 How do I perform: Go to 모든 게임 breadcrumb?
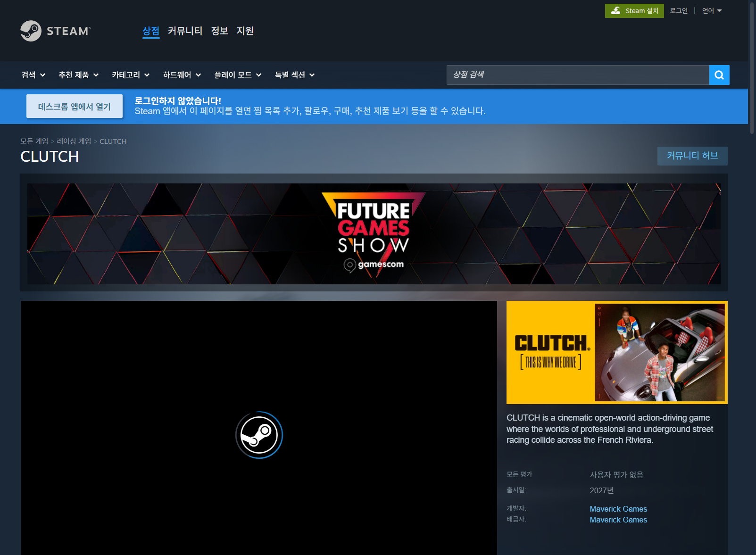click(x=34, y=141)
